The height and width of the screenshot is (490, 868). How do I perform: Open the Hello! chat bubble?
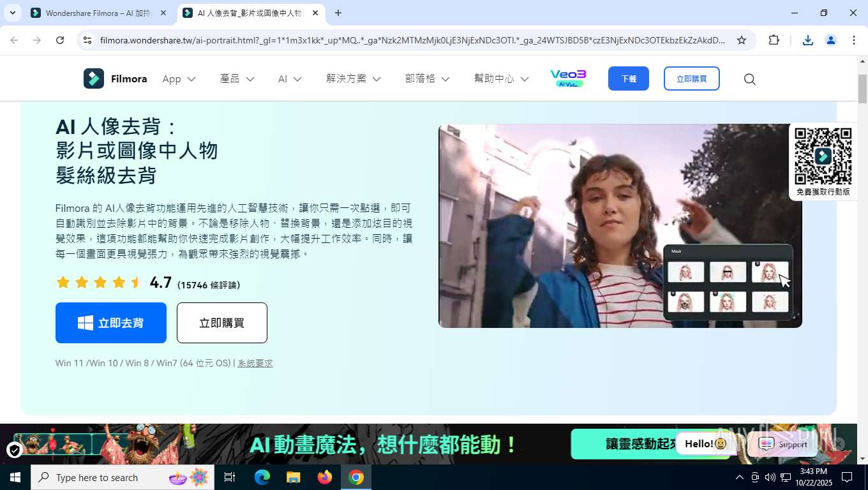(x=705, y=443)
